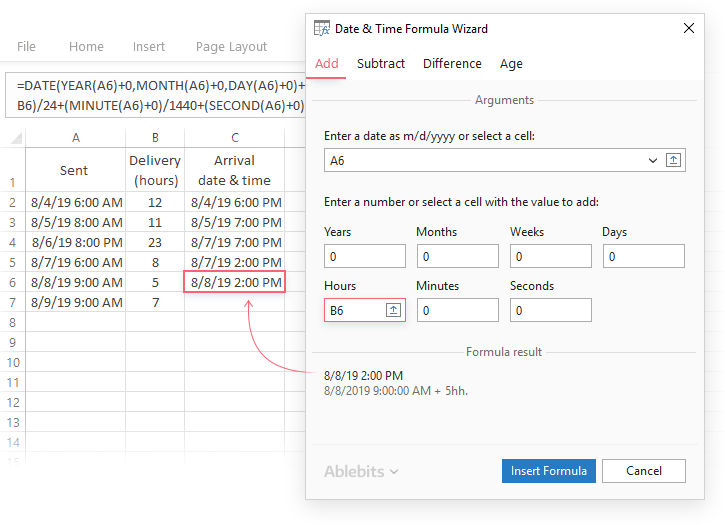The width and height of the screenshot is (725, 525).
Task: Click the Minutes input field
Action: click(457, 311)
